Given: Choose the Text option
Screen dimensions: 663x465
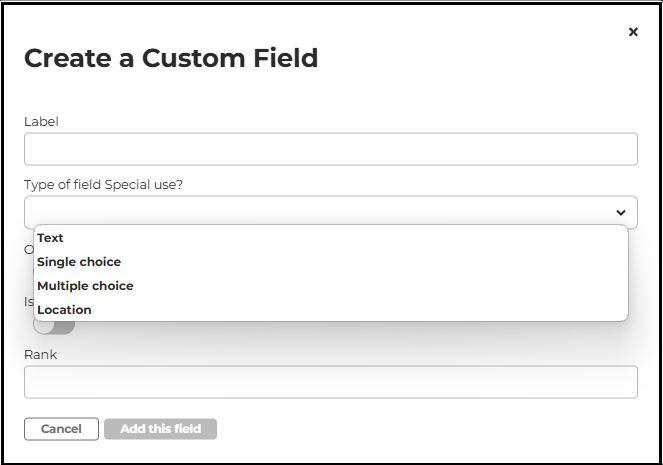Looking at the screenshot, I should click(x=50, y=238).
